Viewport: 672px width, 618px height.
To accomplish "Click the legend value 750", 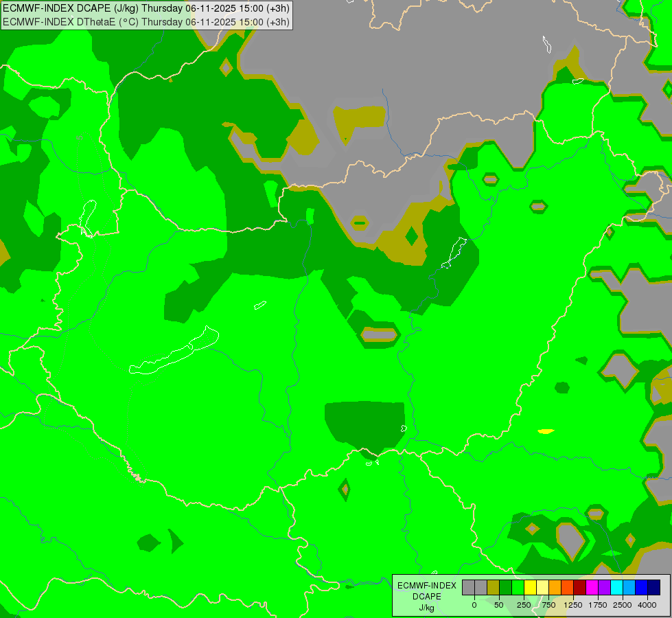I will (x=548, y=605).
